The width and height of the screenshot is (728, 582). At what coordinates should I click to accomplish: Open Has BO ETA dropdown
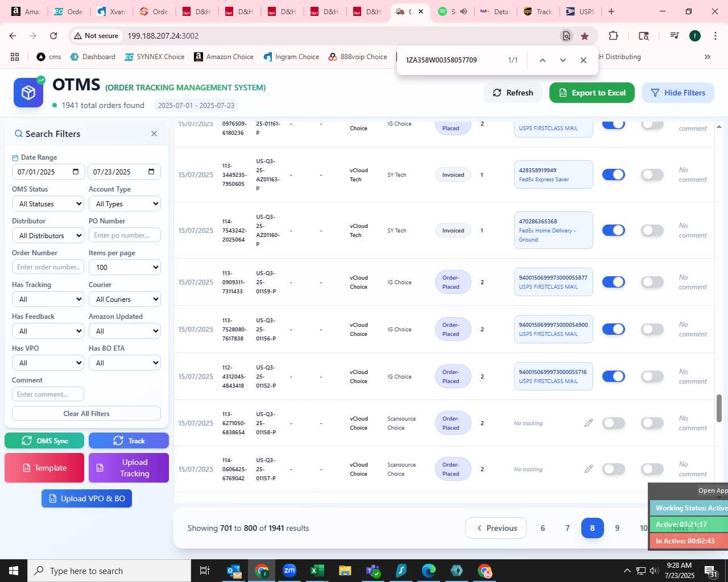click(x=125, y=363)
